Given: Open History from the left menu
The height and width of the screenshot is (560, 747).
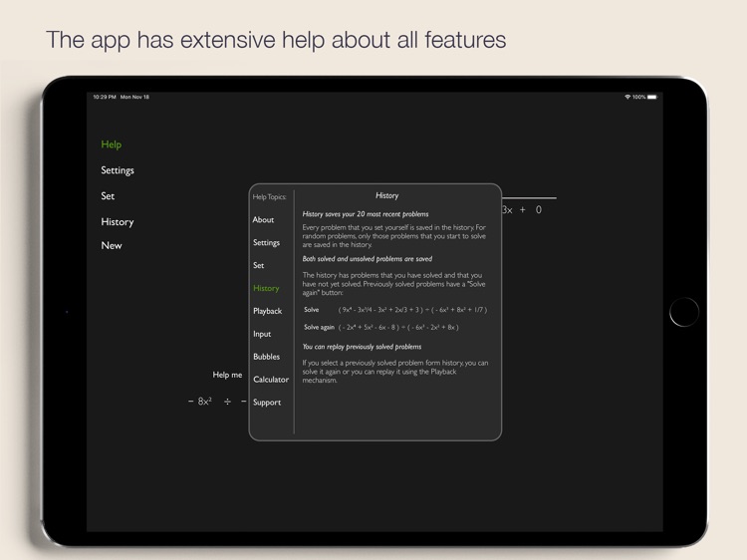Looking at the screenshot, I should click(117, 222).
